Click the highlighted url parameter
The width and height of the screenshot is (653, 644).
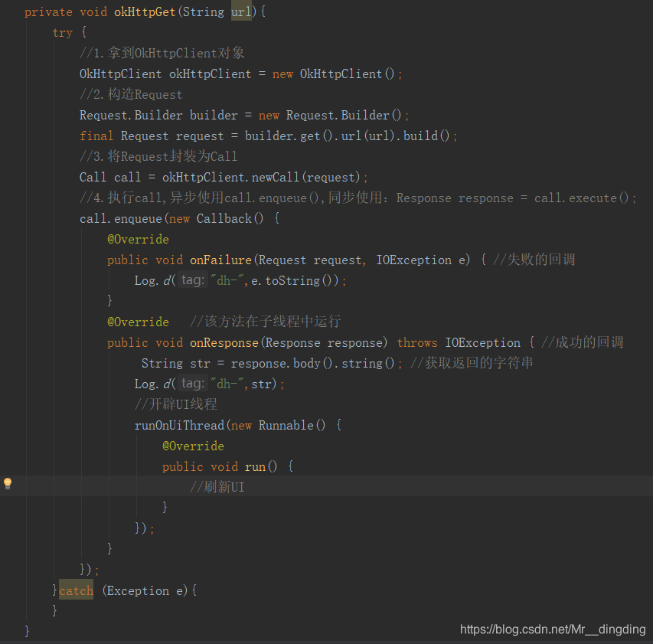click(241, 11)
